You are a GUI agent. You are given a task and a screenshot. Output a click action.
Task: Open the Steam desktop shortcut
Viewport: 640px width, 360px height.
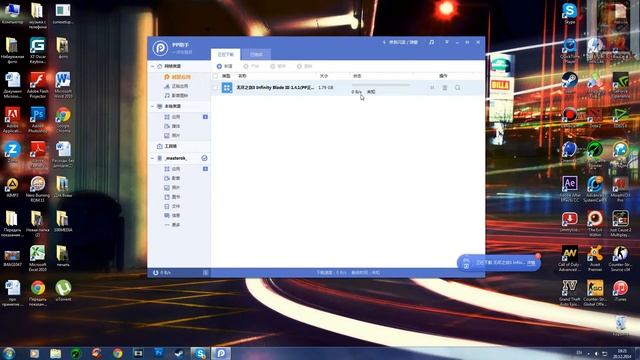coord(569,83)
